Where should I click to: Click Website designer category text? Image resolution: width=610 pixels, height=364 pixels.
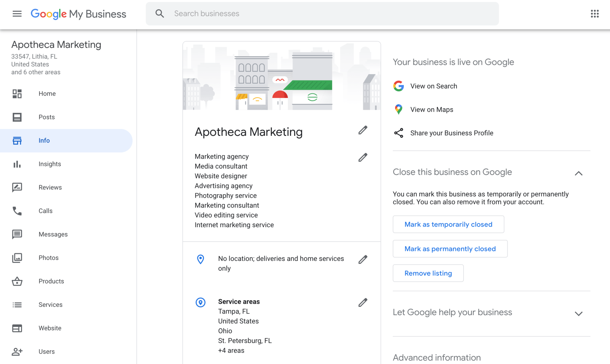pyautogui.click(x=221, y=176)
